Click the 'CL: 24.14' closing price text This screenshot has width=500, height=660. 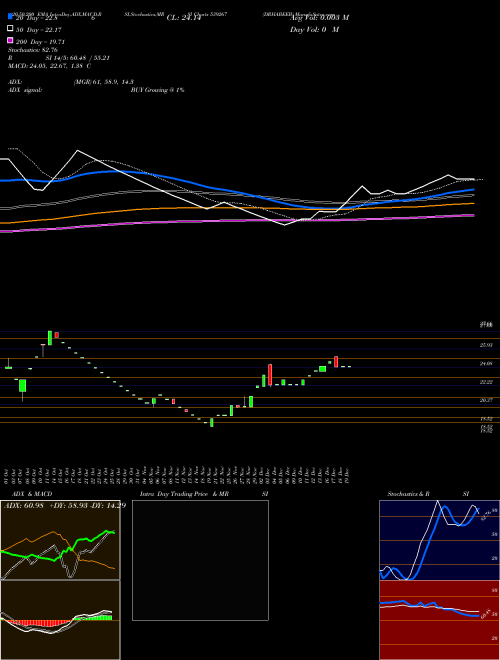184,18
